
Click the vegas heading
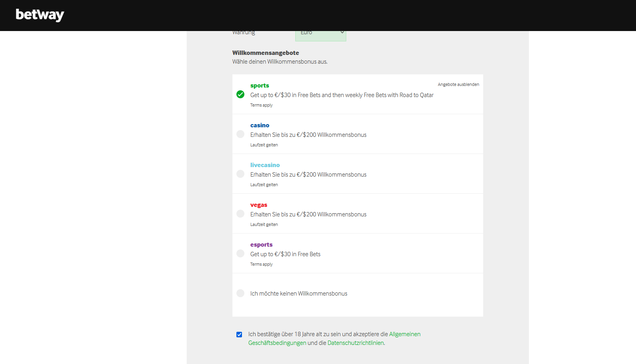[x=259, y=205]
